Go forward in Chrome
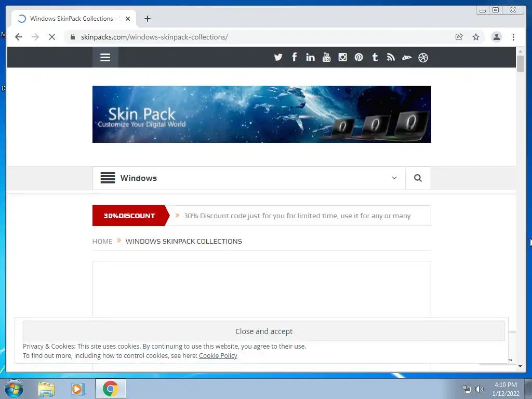532x399 pixels. 35,37
